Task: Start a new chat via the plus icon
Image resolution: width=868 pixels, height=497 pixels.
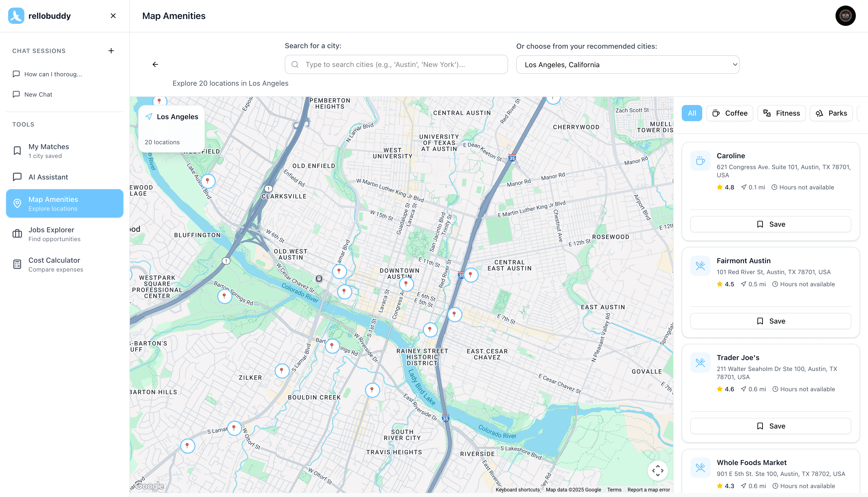Action: [111, 50]
